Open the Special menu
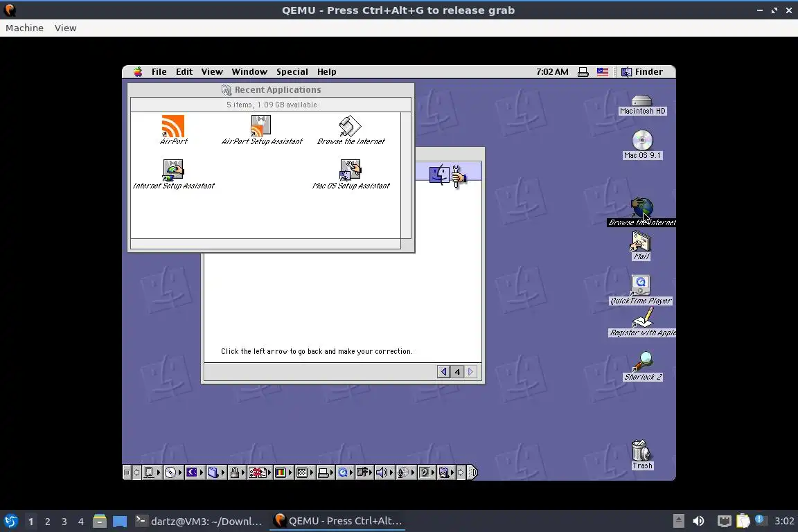Image resolution: width=798 pixels, height=532 pixels. point(292,72)
